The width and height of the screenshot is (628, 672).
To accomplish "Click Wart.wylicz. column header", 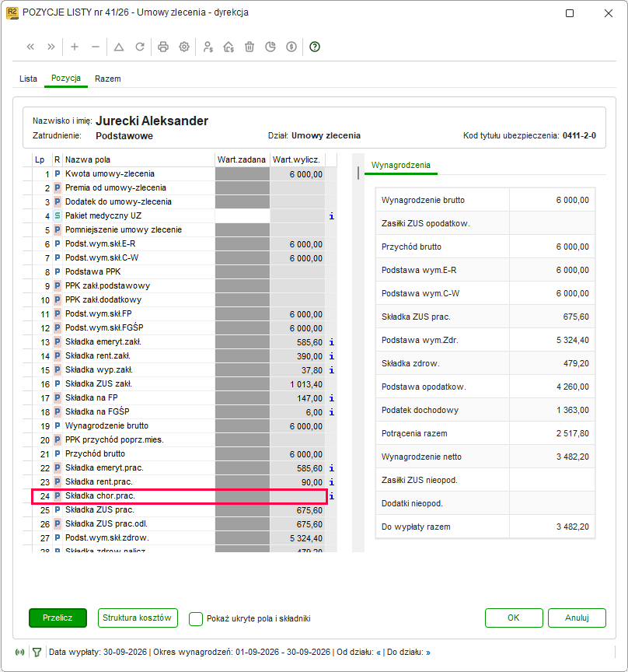I will (298, 160).
